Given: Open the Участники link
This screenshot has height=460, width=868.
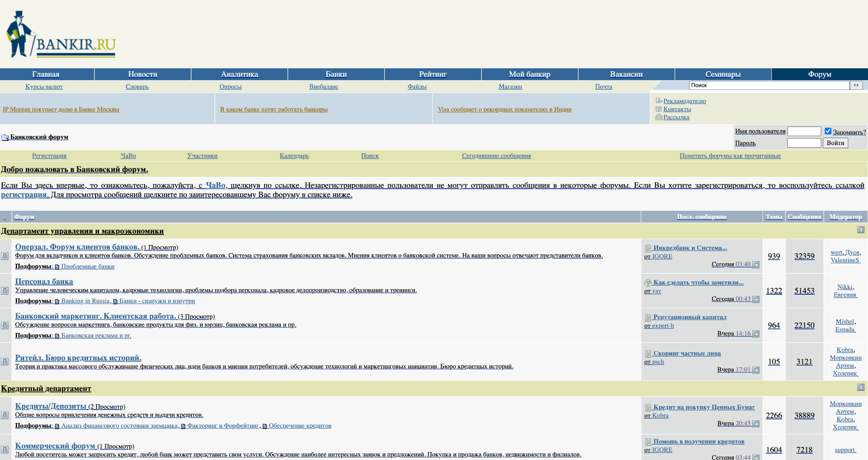Looking at the screenshot, I should pyautogui.click(x=202, y=156).
